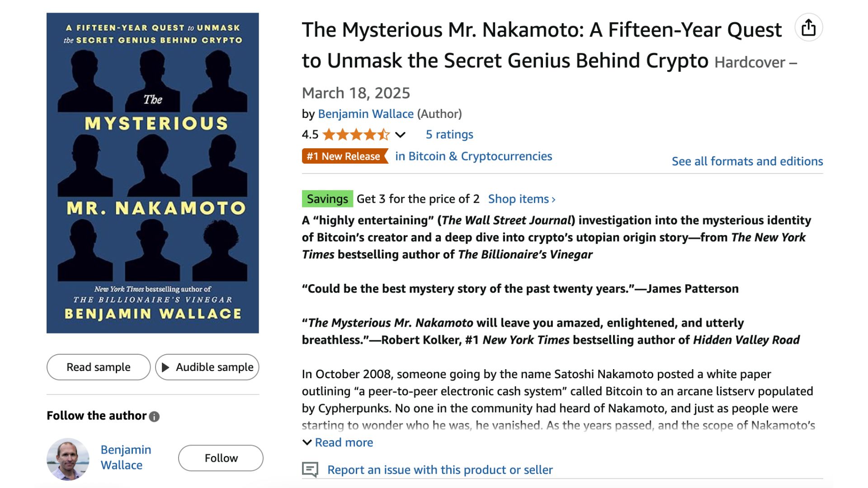Click Report an issue with this product
The image size is (868, 488).
coord(440,470)
